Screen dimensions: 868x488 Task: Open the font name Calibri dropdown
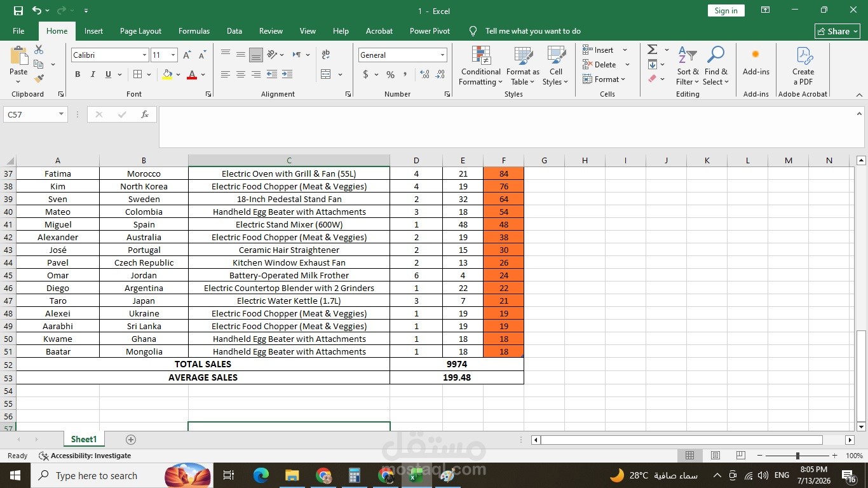click(144, 55)
